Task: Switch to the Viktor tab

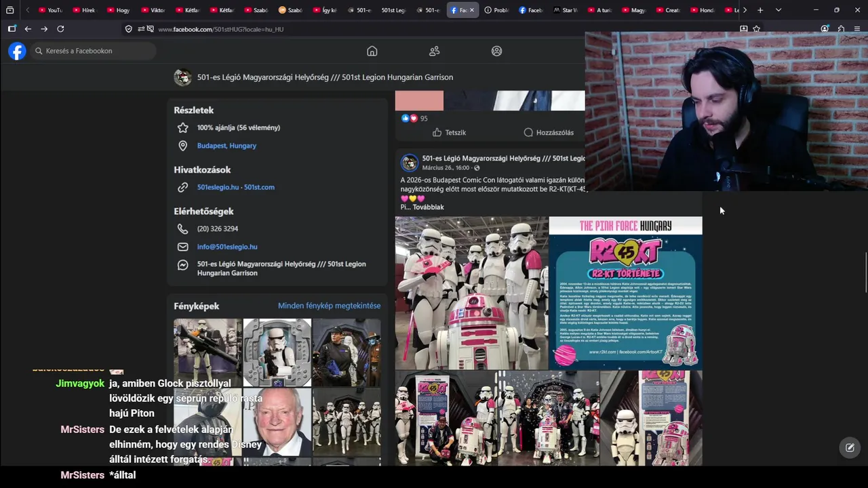Action: [153, 10]
